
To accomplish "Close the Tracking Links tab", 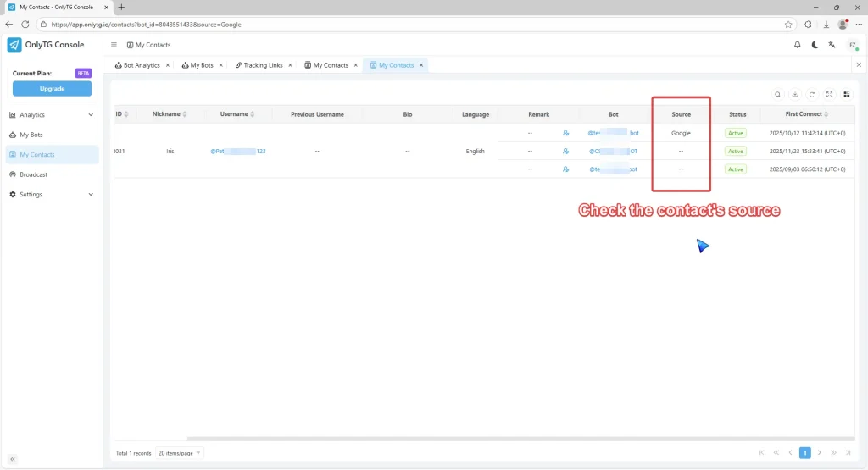I will tap(290, 65).
